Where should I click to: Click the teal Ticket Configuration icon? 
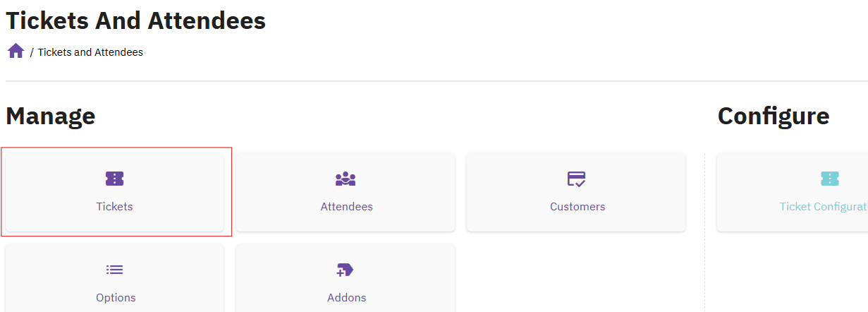point(830,179)
